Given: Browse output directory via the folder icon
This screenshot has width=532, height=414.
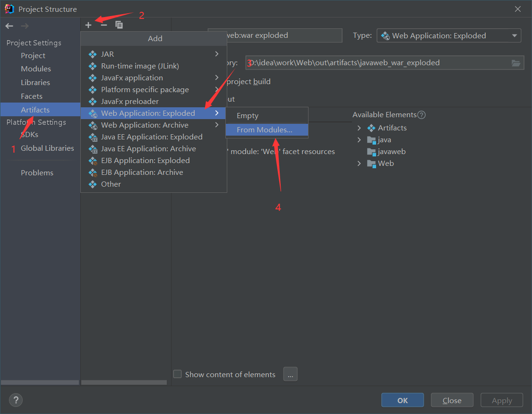Looking at the screenshot, I should click(515, 62).
